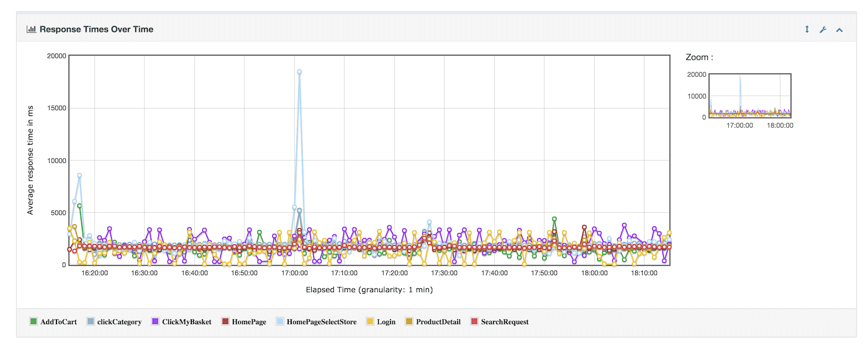Toggle the Login series in legend
The height and width of the screenshot is (351, 868).
[386, 322]
